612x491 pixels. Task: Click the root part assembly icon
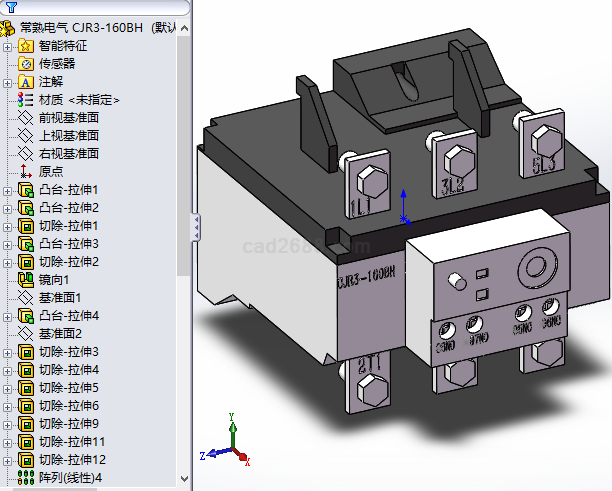(x=9, y=28)
